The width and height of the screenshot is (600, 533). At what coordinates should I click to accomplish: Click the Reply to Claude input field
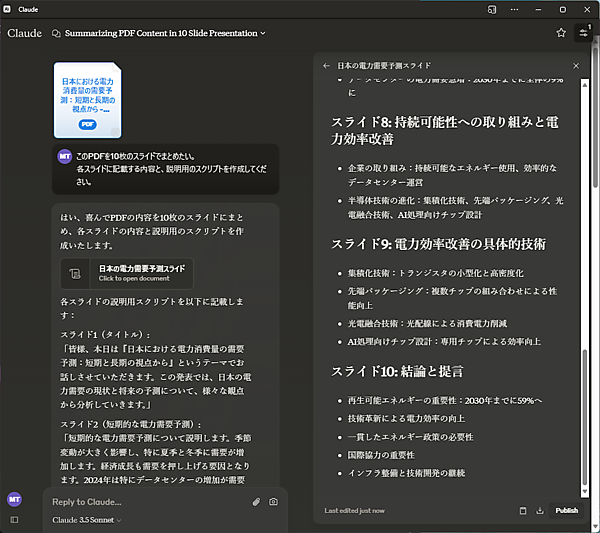click(x=145, y=501)
